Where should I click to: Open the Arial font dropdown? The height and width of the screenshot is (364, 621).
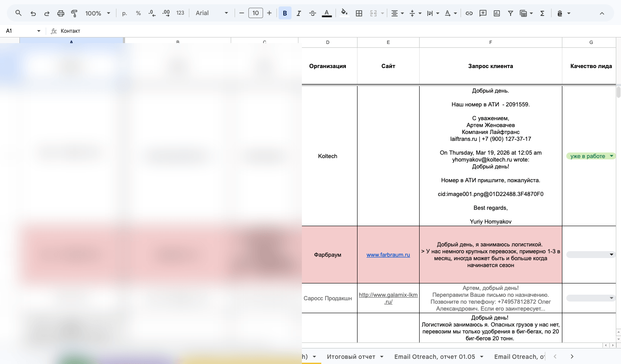coord(212,13)
